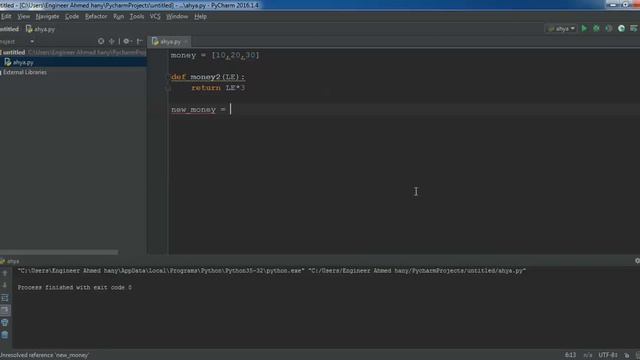Click the Unresolved reference message in status bar

click(x=44, y=355)
